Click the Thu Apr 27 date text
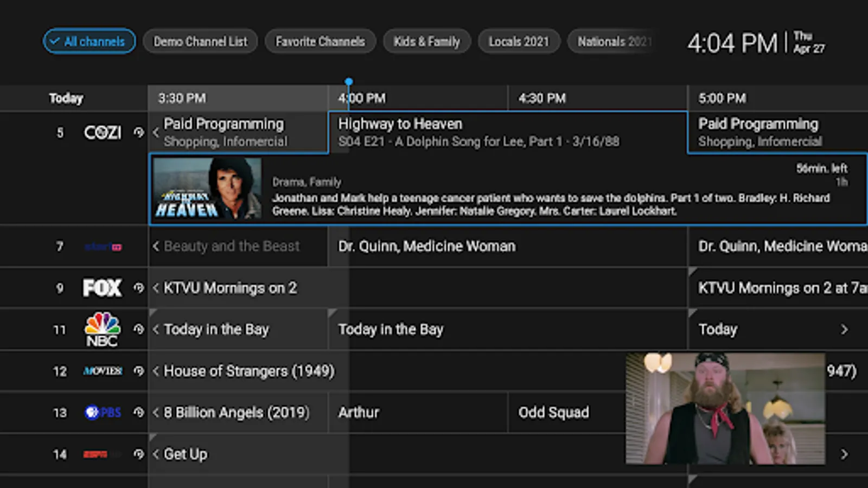868x488 pixels. click(809, 42)
